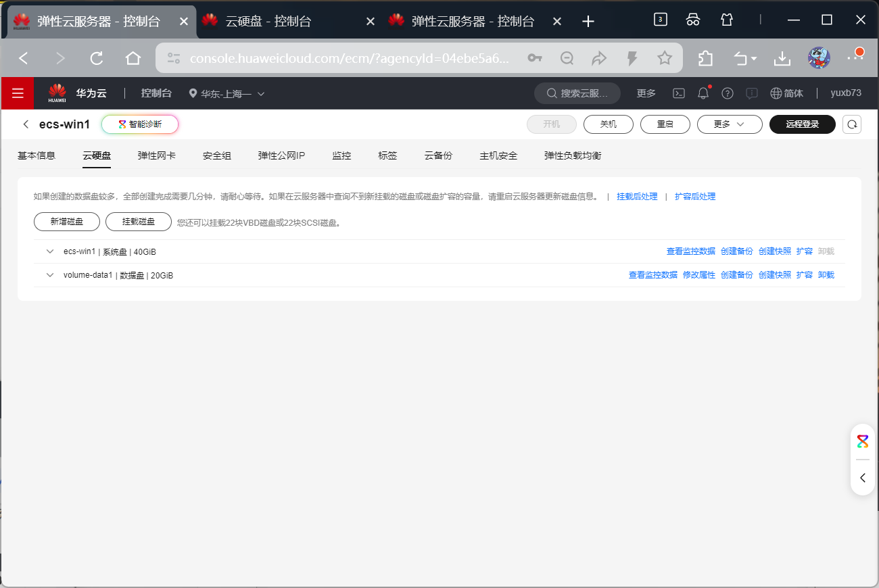Screen dimensions: 879x588
Task: Open the floating AI assistant icon
Action: [863, 441]
